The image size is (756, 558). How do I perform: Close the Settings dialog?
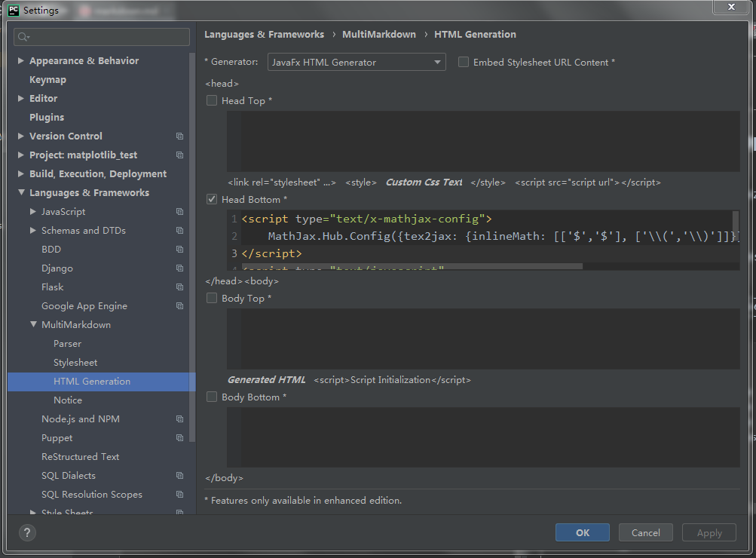[731, 7]
